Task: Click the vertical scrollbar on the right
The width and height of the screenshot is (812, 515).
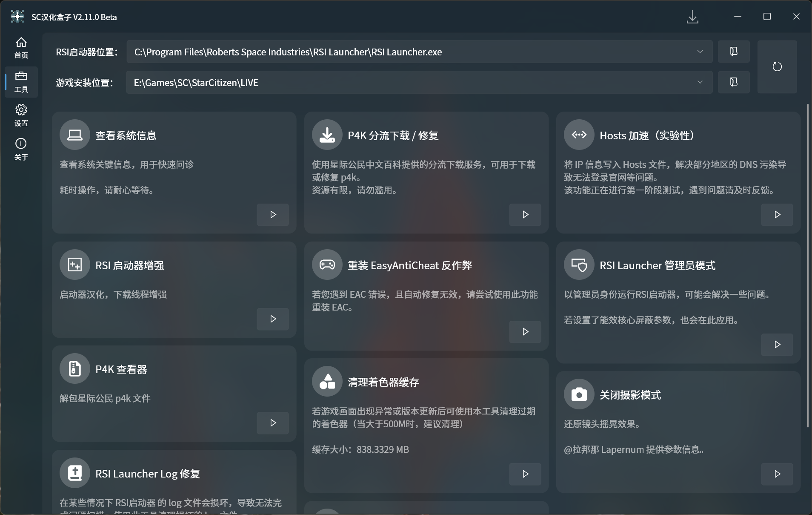Action: click(x=808, y=266)
